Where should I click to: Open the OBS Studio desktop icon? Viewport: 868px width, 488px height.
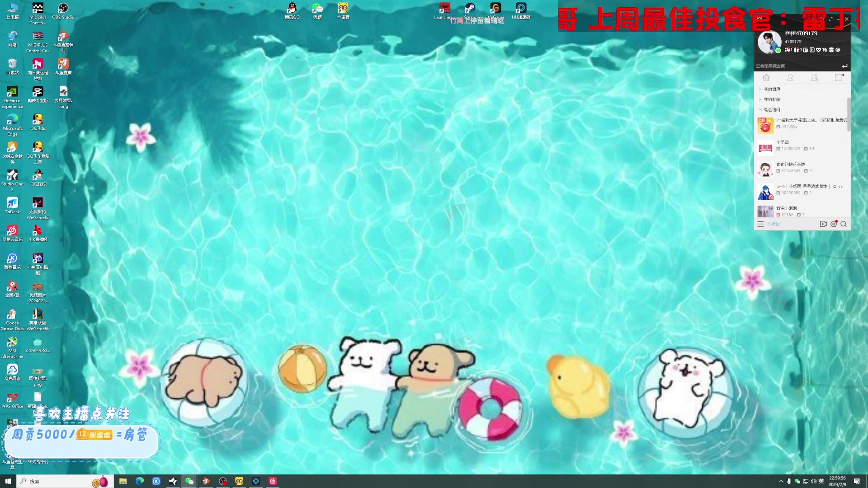63,11
